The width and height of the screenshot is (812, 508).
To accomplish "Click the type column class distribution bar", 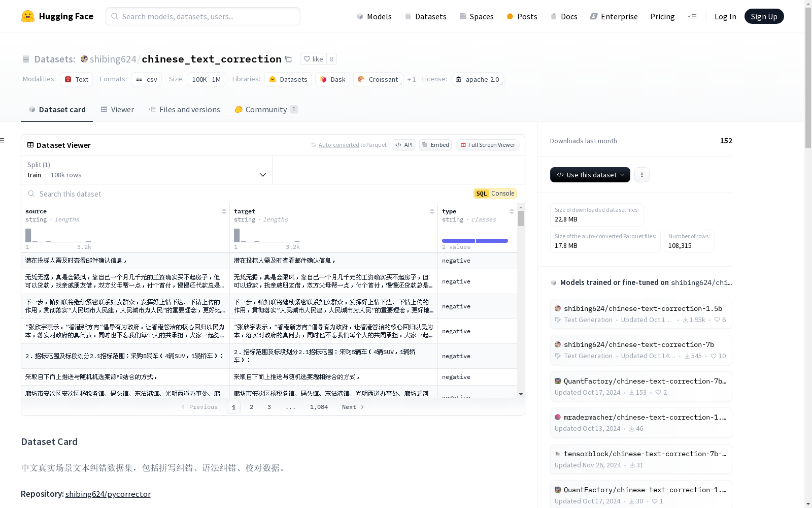I will pos(475,241).
